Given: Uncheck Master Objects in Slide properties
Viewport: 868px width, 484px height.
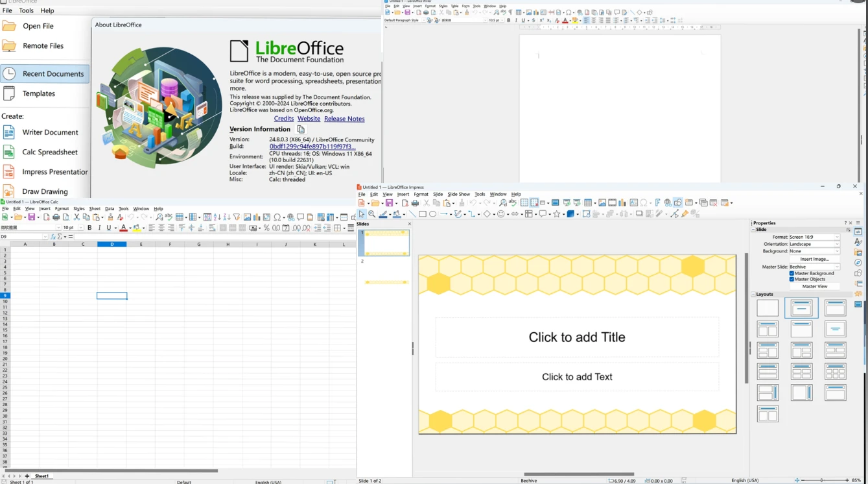Looking at the screenshot, I should click(792, 279).
